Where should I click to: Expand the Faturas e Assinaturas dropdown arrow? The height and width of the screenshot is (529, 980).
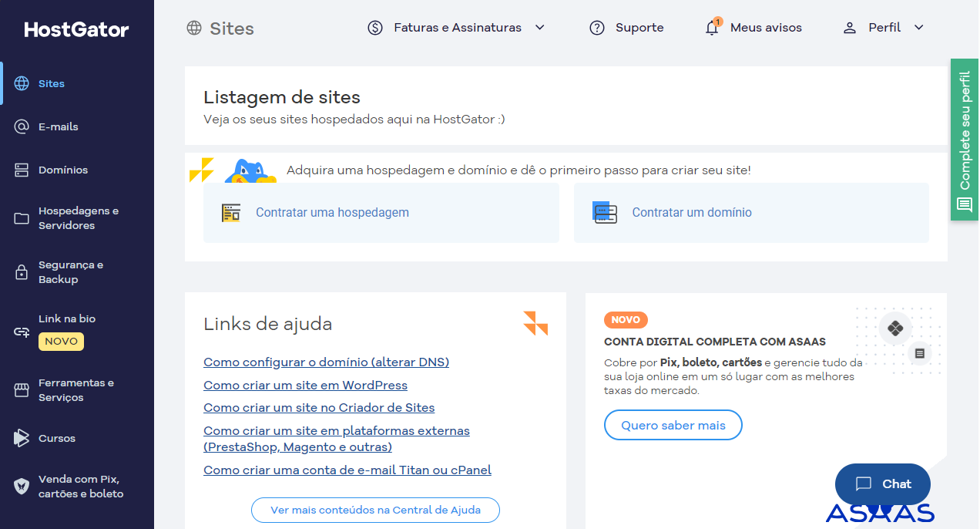click(540, 28)
